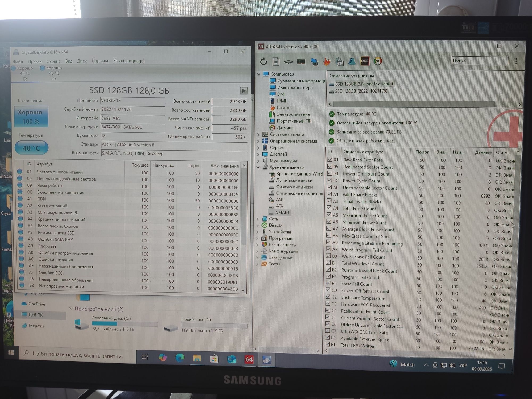The image size is (532, 399).
Task: Open Copilot from the taskbar
Action: pos(162,358)
